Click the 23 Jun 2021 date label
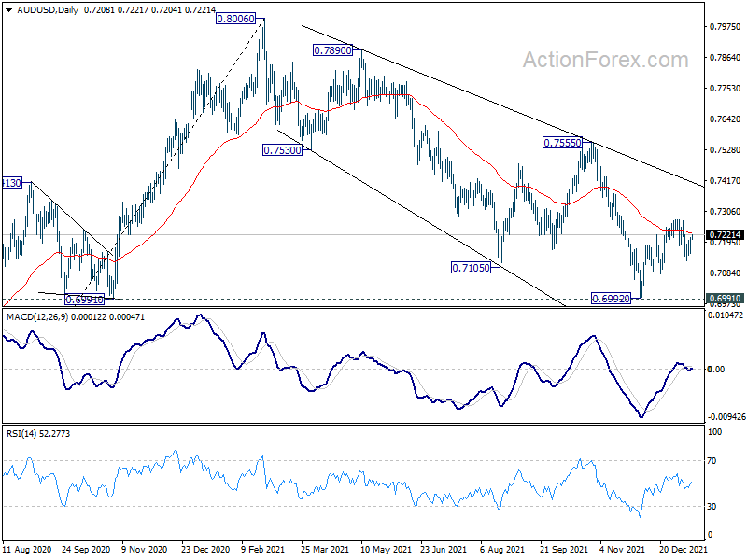This screenshot has width=747, height=560. 443,549
